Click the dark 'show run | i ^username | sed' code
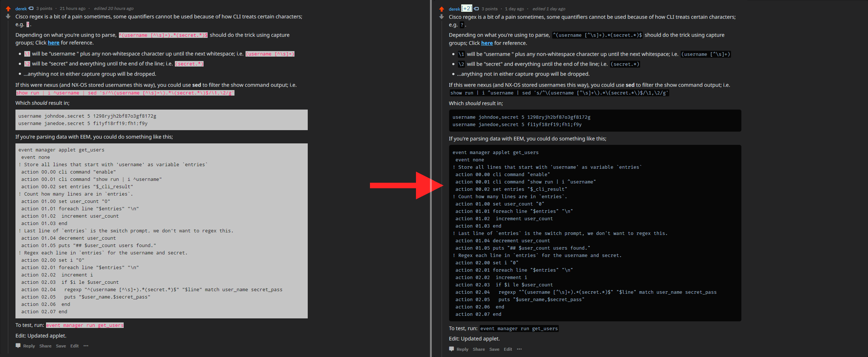The width and height of the screenshot is (868, 357). [559, 93]
